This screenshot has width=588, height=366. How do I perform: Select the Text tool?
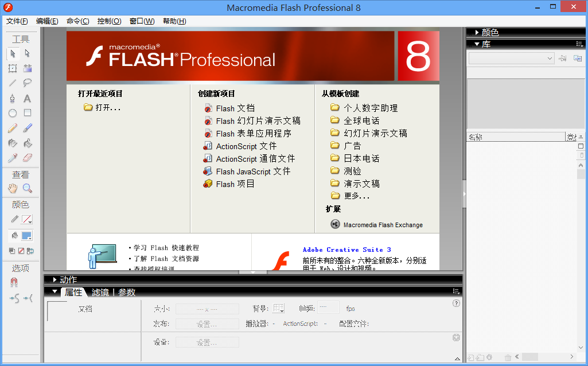27,98
